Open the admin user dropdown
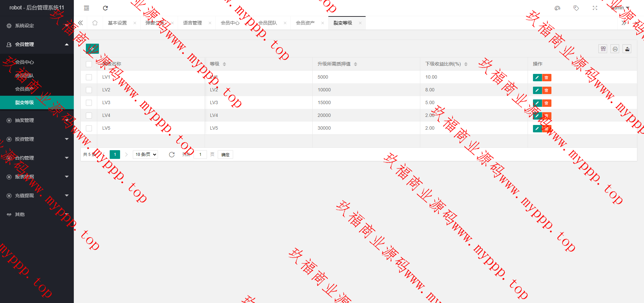644x303 pixels. click(620, 8)
